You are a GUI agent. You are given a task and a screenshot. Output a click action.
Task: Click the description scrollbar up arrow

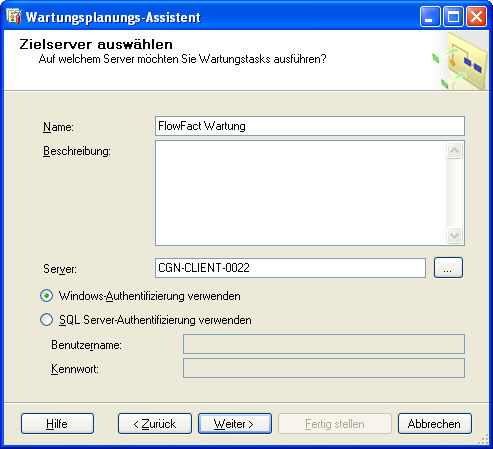[454, 151]
